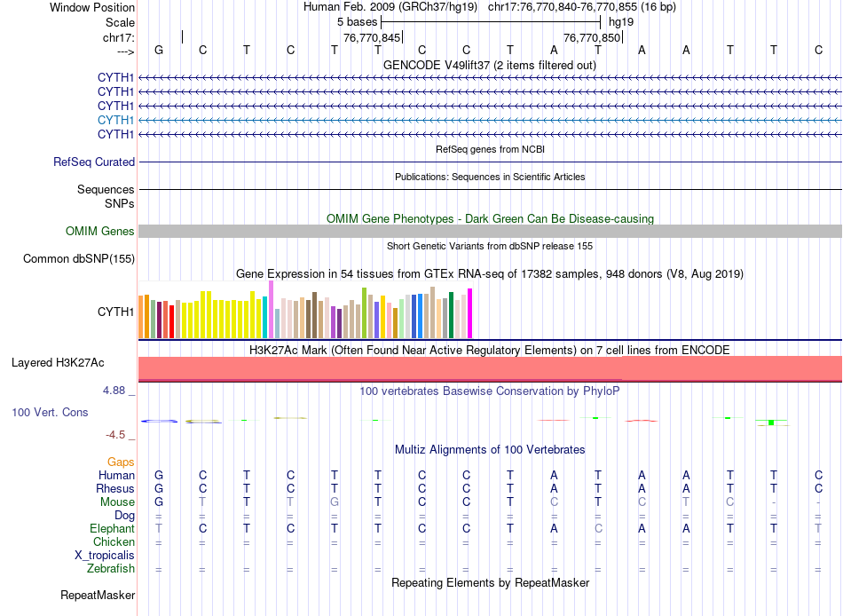843x616 pixels.
Task: Select the light blue CYTH1 transcript label
Action: [x=115, y=120]
